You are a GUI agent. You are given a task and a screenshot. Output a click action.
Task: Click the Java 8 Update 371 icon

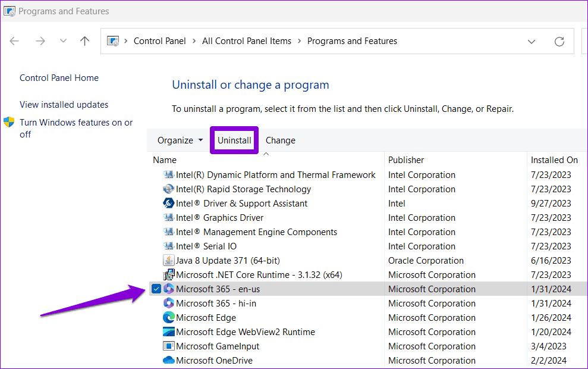(169, 261)
